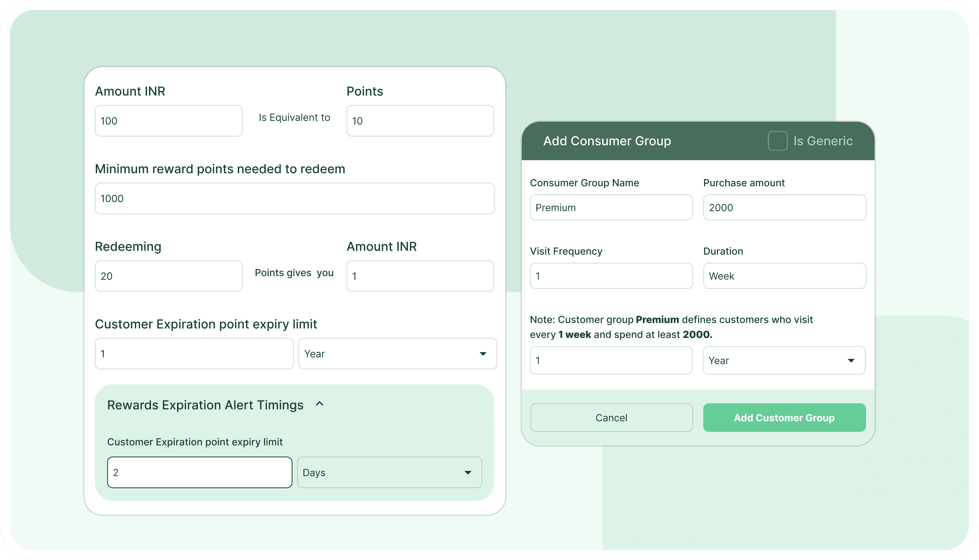The height and width of the screenshot is (560, 979).
Task: Enable the Is Generic checkbox
Action: click(x=778, y=141)
